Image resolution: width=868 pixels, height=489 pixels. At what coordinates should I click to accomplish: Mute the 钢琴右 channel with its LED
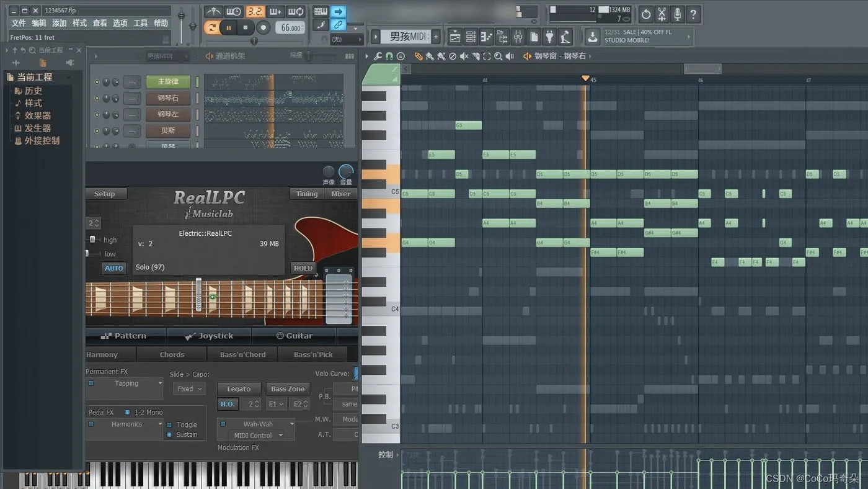click(97, 98)
